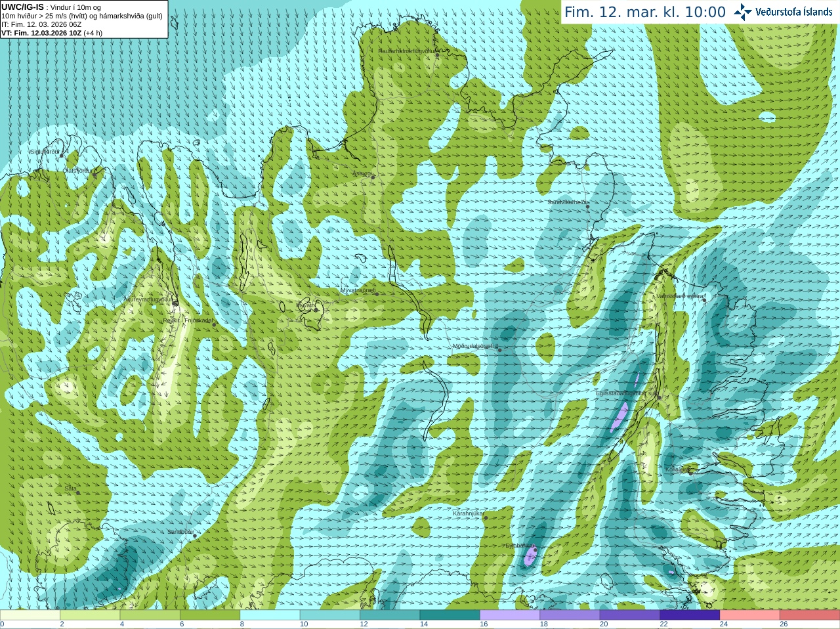Pick the above-26 m/s red swatch
The image size is (840, 629).
click(810, 615)
